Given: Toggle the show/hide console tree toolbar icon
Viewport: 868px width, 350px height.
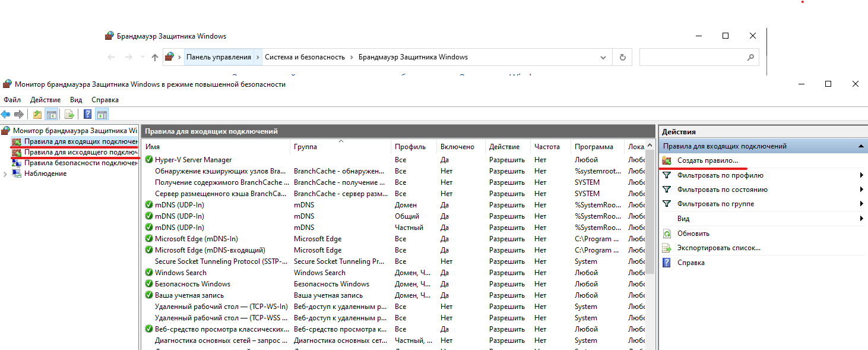Looking at the screenshot, I should [x=52, y=114].
